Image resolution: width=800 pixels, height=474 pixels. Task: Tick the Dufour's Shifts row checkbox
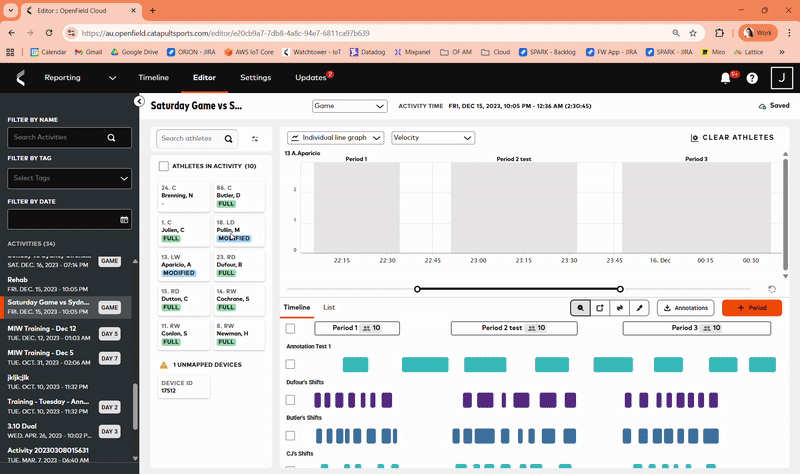pos(290,400)
